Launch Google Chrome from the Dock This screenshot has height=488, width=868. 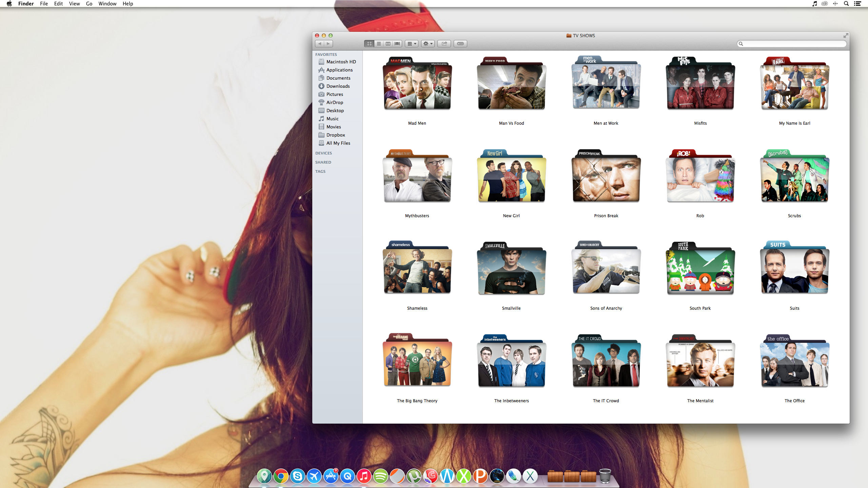[x=281, y=476]
